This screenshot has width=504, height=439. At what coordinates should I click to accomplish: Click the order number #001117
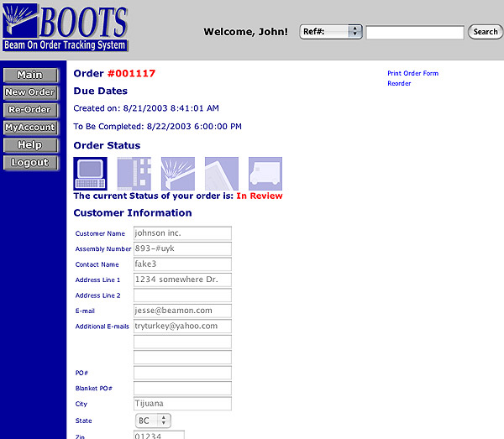point(131,74)
